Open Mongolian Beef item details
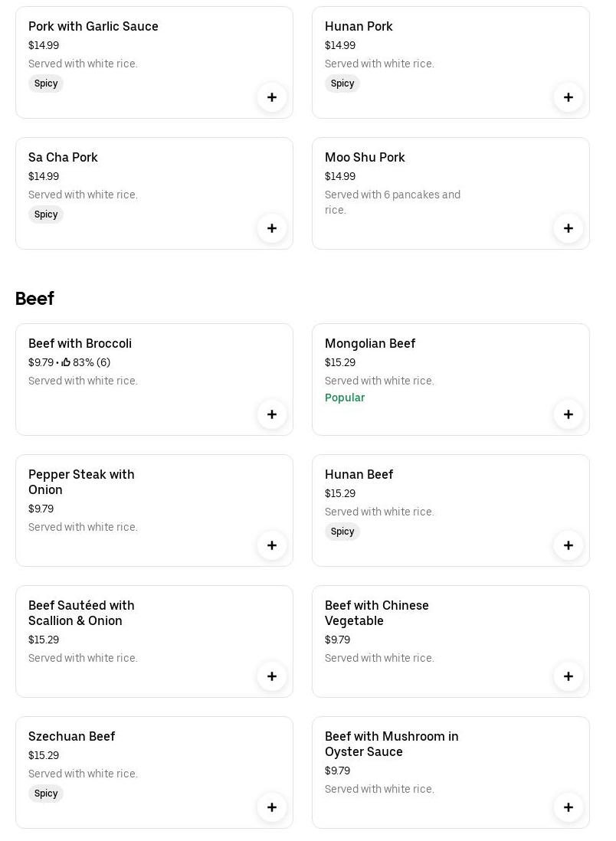Viewport: 616px width, 841px height. 370,344
